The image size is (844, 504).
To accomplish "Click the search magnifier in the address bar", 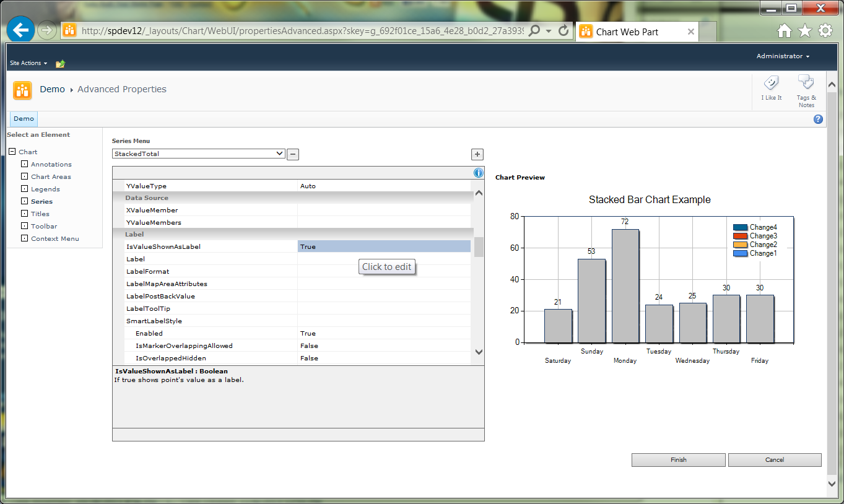I will (x=534, y=30).
